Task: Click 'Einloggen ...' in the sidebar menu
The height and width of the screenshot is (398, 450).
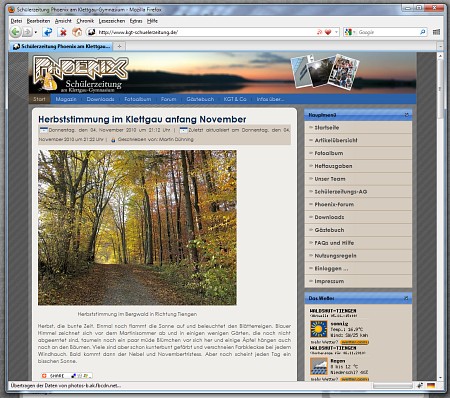Action: click(x=358, y=268)
